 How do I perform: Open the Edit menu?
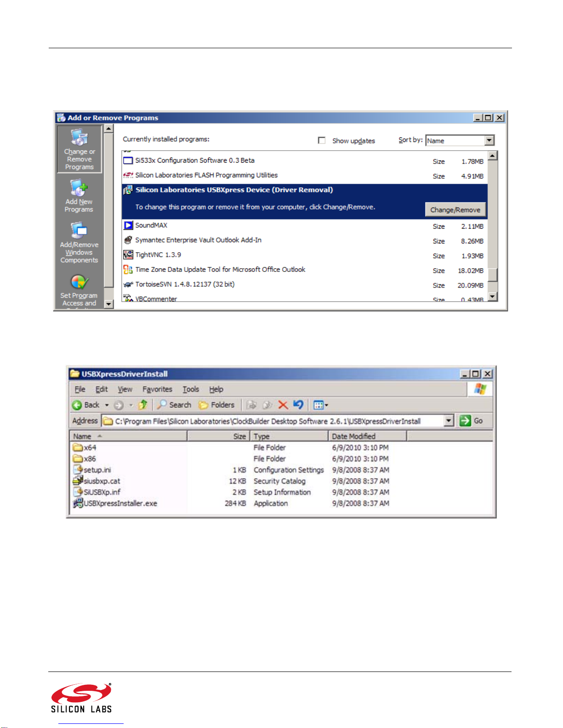coord(102,389)
